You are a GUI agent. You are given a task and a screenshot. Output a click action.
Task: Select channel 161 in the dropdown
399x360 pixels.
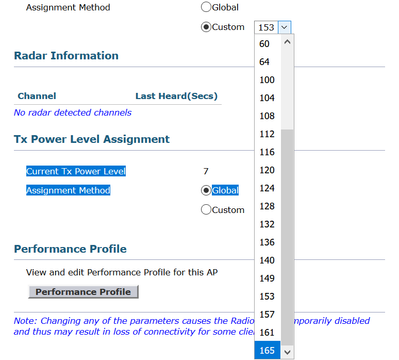click(x=268, y=332)
